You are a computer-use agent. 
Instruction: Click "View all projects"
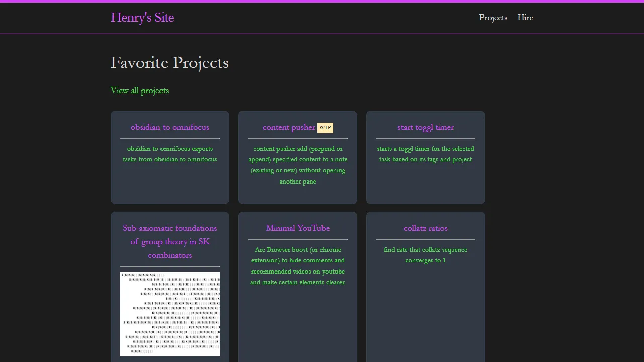coord(139,90)
